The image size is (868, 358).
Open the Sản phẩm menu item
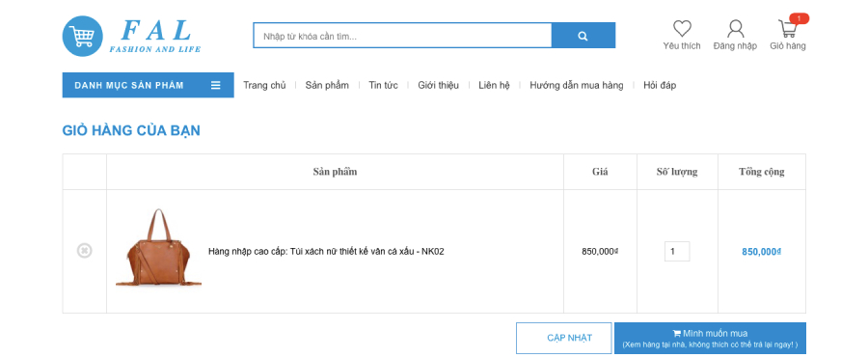point(327,85)
